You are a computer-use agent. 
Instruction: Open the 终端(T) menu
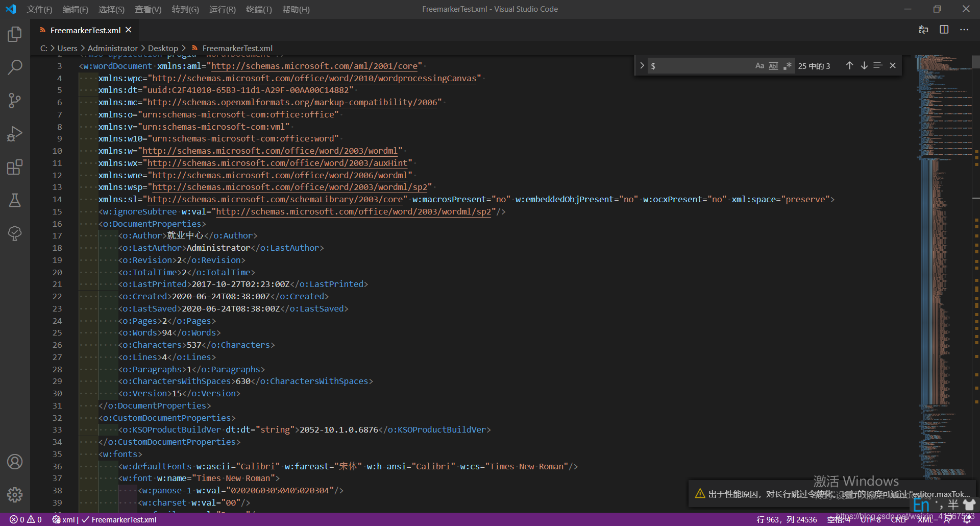(x=259, y=9)
